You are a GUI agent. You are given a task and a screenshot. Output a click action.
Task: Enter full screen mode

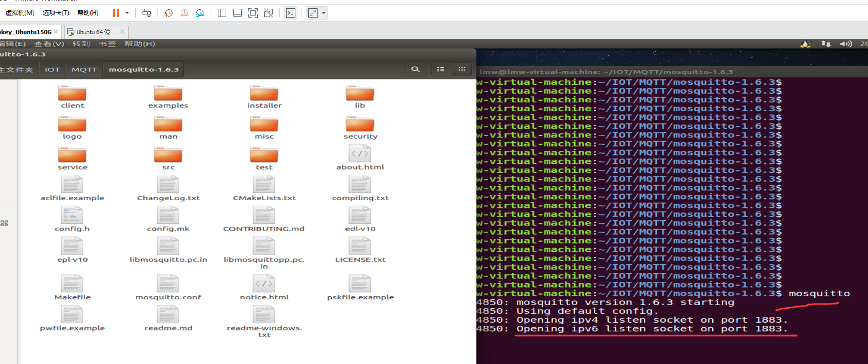253,13
